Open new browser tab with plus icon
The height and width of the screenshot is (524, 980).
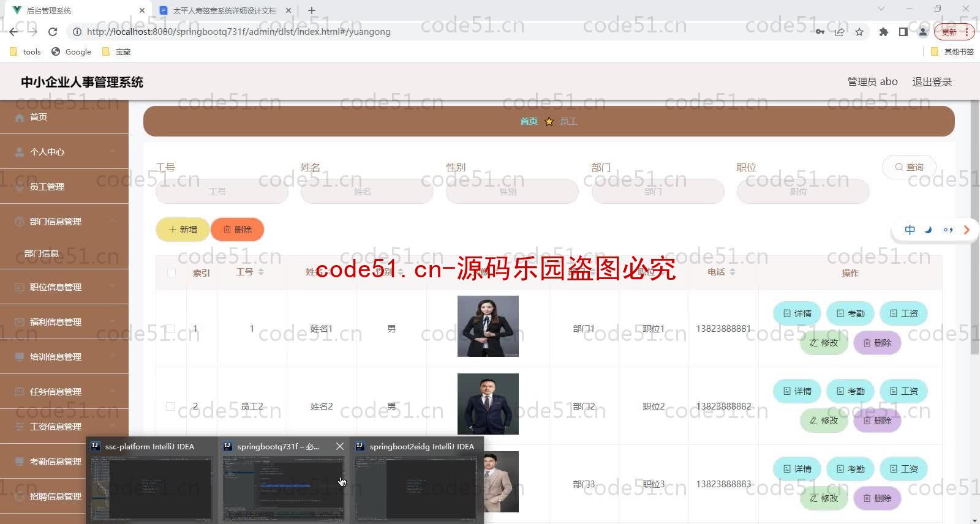point(312,10)
